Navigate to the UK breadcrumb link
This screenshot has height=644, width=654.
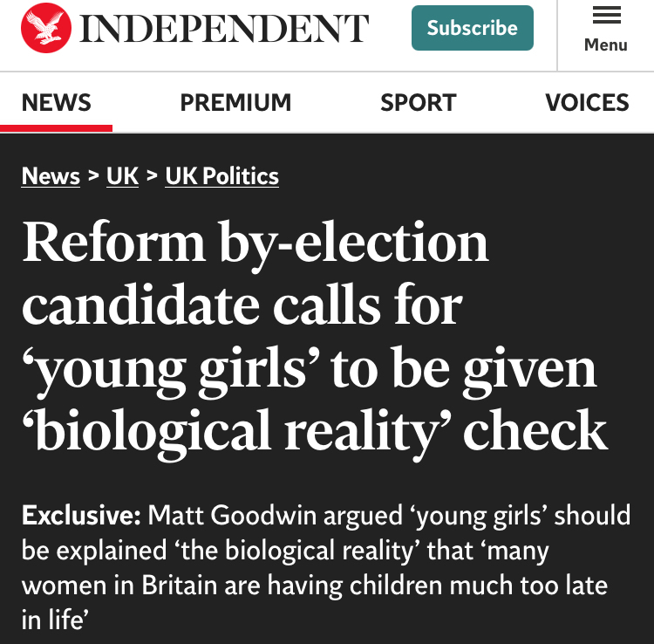(x=123, y=176)
